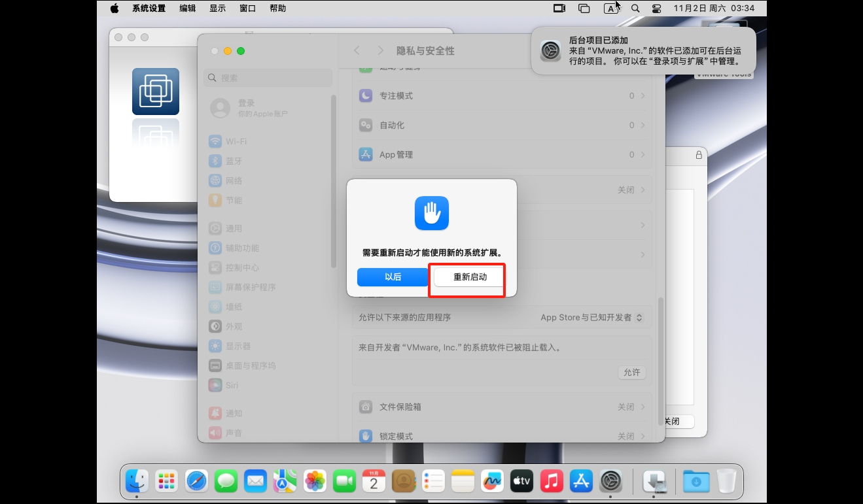
Task: Launch Launchpad from the Dock
Action: click(x=167, y=482)
